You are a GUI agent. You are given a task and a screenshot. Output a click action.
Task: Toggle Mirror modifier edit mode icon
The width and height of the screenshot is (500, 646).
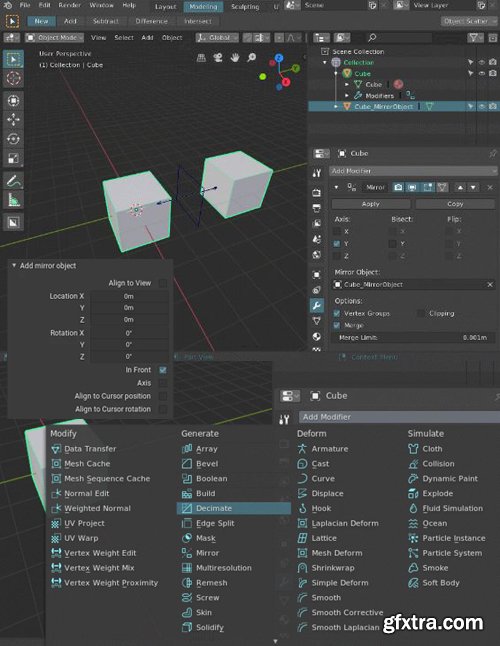428,187
